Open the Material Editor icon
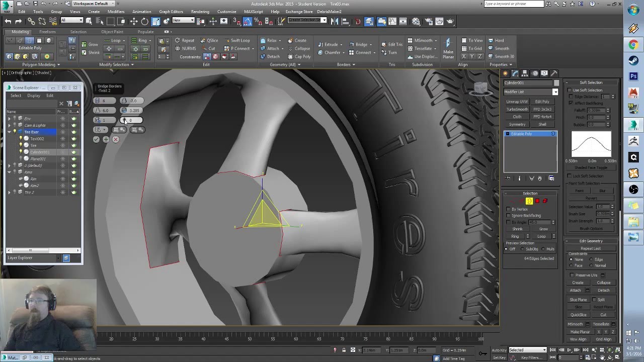 [x=416, y=21]
